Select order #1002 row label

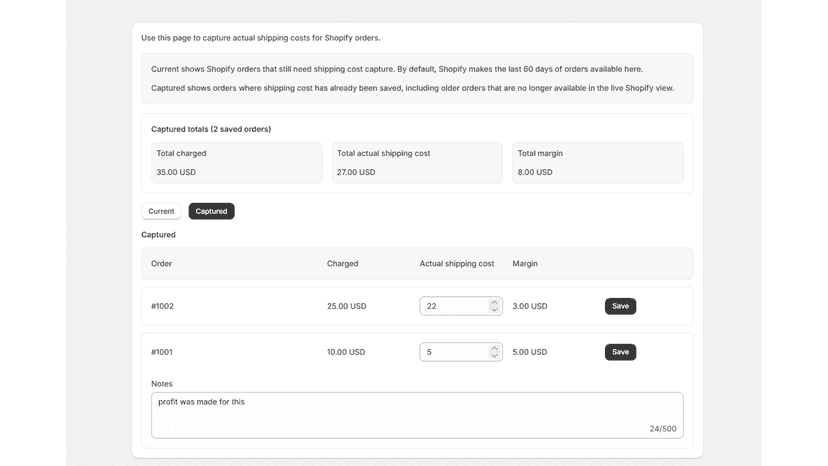[162, 306]
